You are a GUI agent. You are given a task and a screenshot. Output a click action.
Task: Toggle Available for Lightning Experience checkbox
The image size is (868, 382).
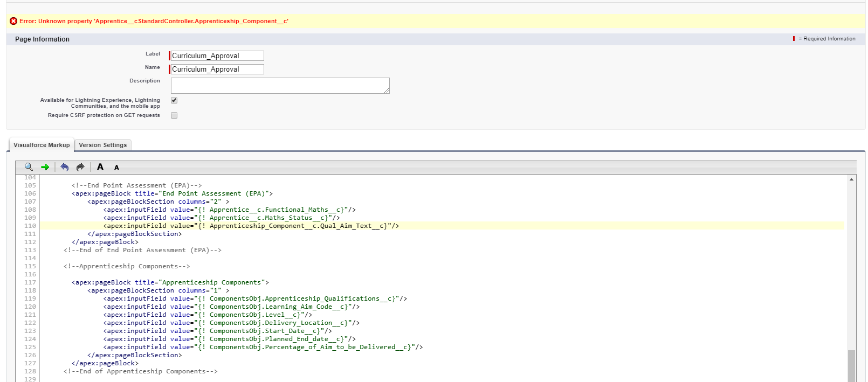tap(174, 100)
